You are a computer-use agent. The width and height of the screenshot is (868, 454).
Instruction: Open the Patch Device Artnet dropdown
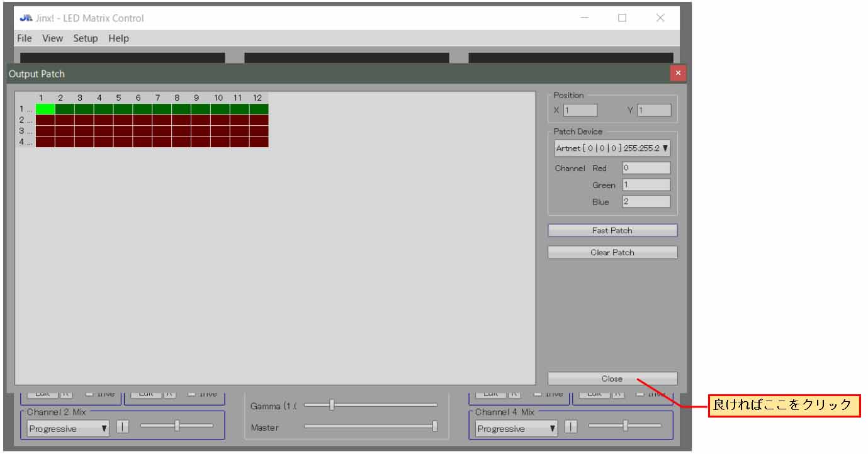612,148
